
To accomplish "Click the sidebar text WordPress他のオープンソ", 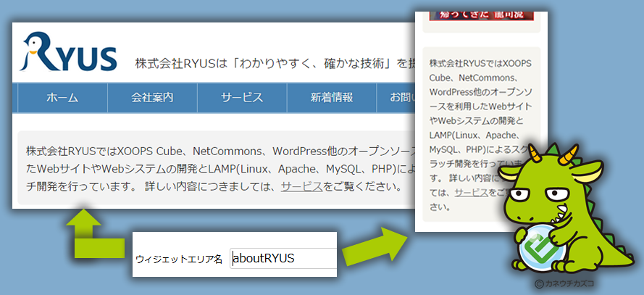I will pos(481,92).
